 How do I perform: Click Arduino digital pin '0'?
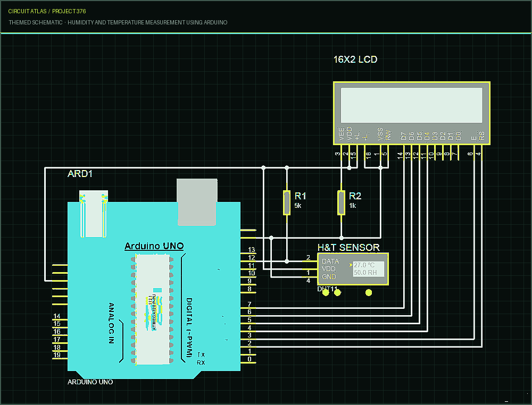pyautogui.click(x=250, y=359)
